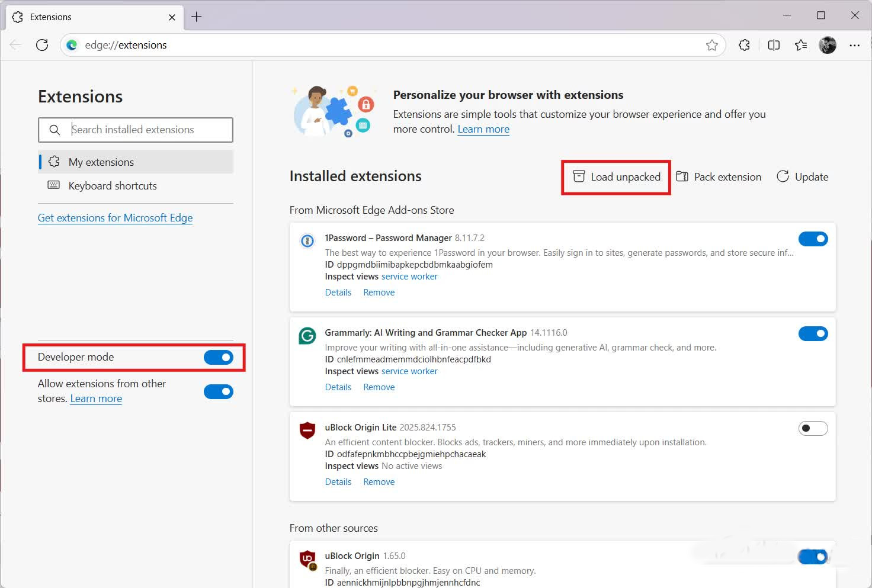Click the Edge logo in address bar
872x588 pixels.
coord(72,45)
